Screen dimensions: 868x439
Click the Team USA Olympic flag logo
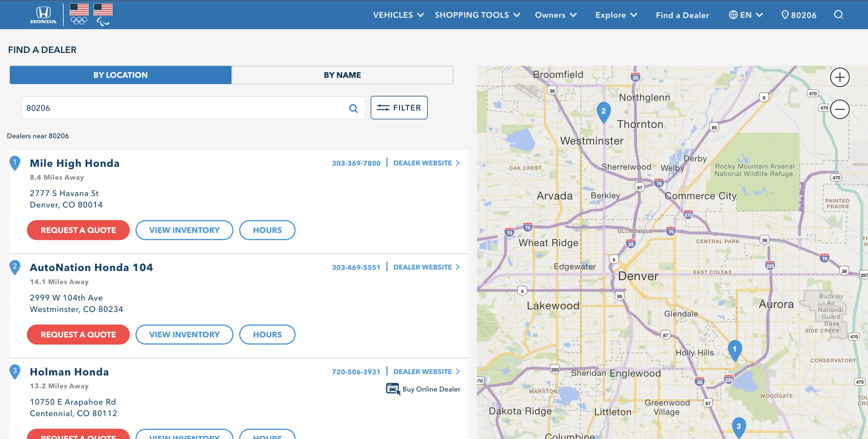pyautogui.click(x=79, y=14)
